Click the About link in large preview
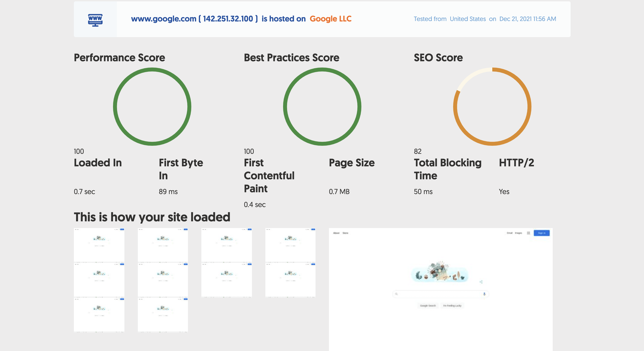 point(336,233)
